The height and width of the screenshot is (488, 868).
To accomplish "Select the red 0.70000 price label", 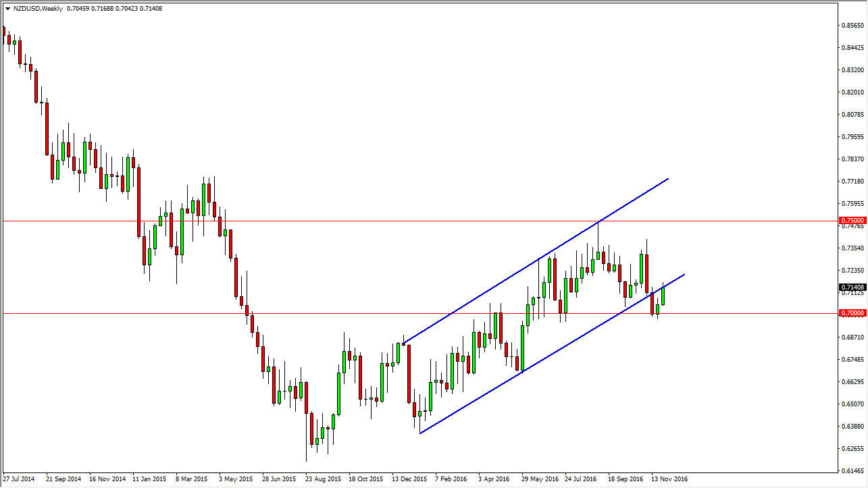I will (852, 313).
